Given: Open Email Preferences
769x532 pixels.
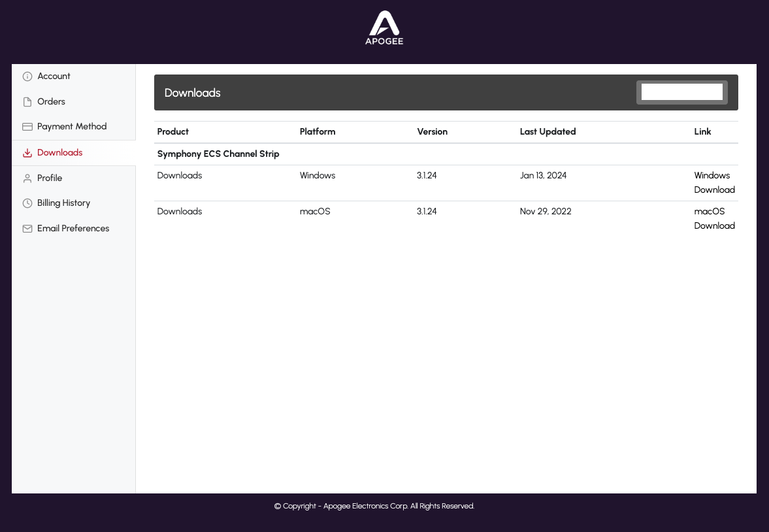Looking at the screenshot, I should [x=74, y=229].
